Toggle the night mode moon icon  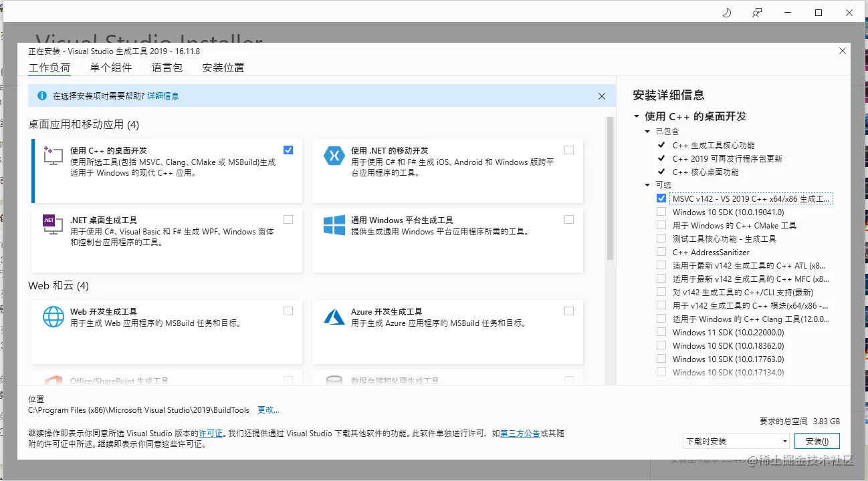728,13
